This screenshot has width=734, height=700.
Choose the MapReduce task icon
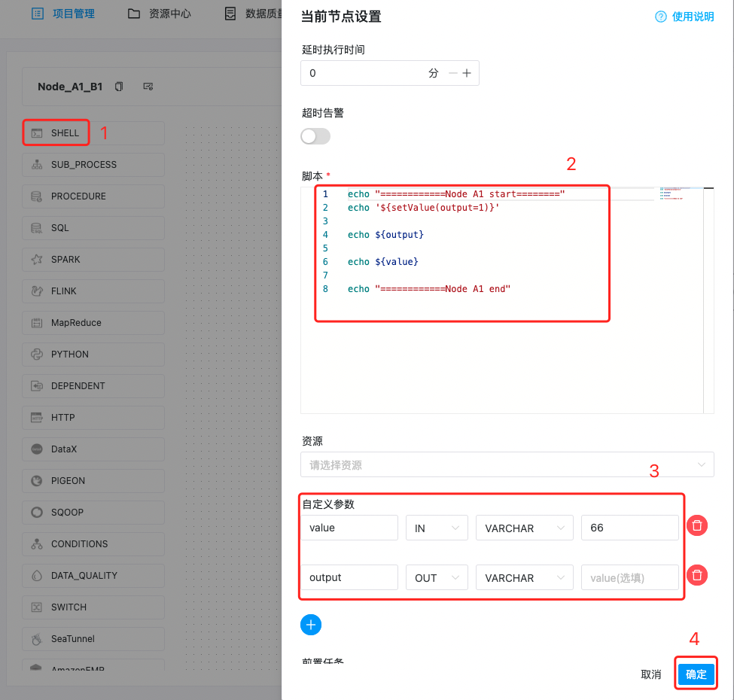(37, 323)
